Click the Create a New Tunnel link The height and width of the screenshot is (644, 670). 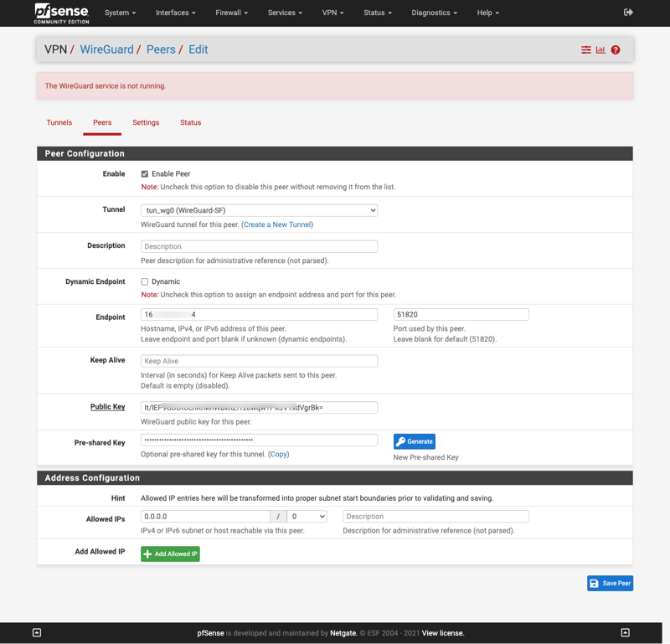pos(277,224)
